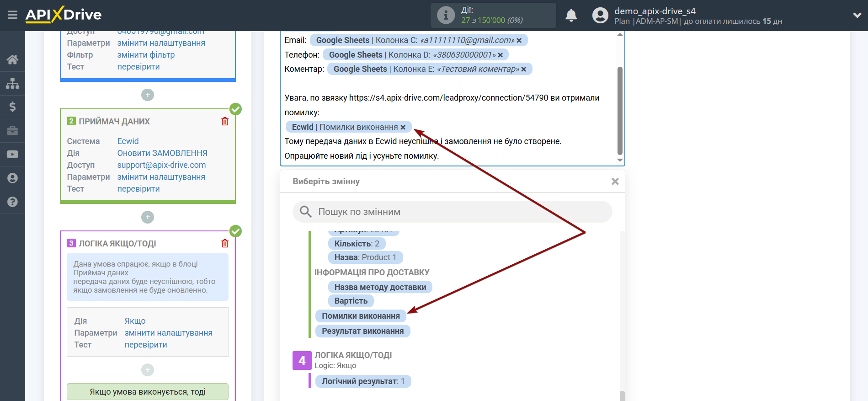Click the Якщо умова виконується, тоді button

pos(148,392)
